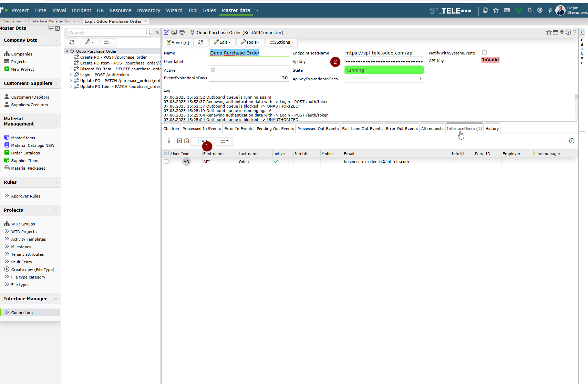Expand Create PO - POST /purchase_order node
Image resolution: width=588 pixels, height=384 pixels.
coord(71,57)
